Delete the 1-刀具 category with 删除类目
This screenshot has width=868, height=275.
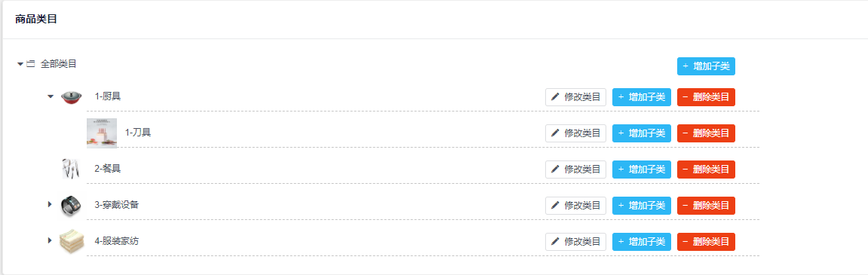(706, 133)
